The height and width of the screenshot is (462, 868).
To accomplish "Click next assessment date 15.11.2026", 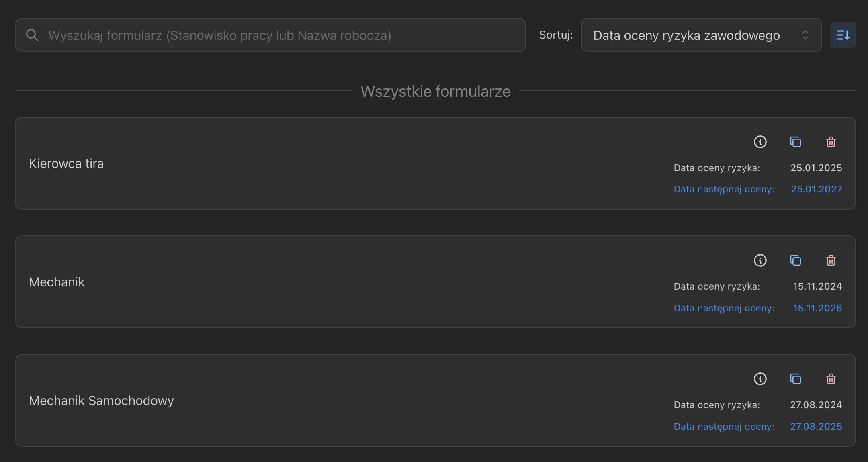I will pyautogui.click(x=817, y=308).
